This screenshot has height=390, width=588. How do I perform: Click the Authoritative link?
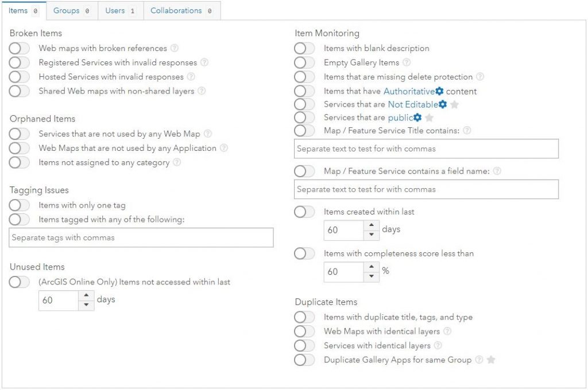pyautogui.click(x=409, y=91)
